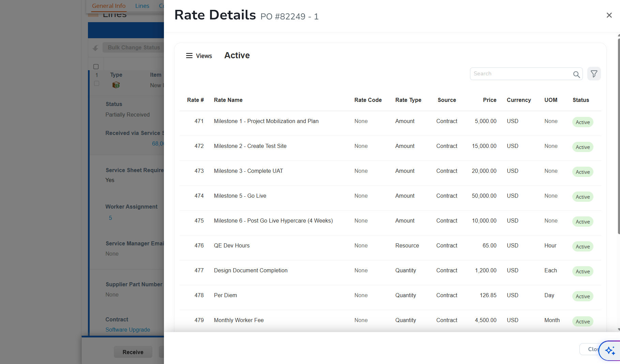Click the search magnifier icon
620x364 pixels.
click(576, 74)
